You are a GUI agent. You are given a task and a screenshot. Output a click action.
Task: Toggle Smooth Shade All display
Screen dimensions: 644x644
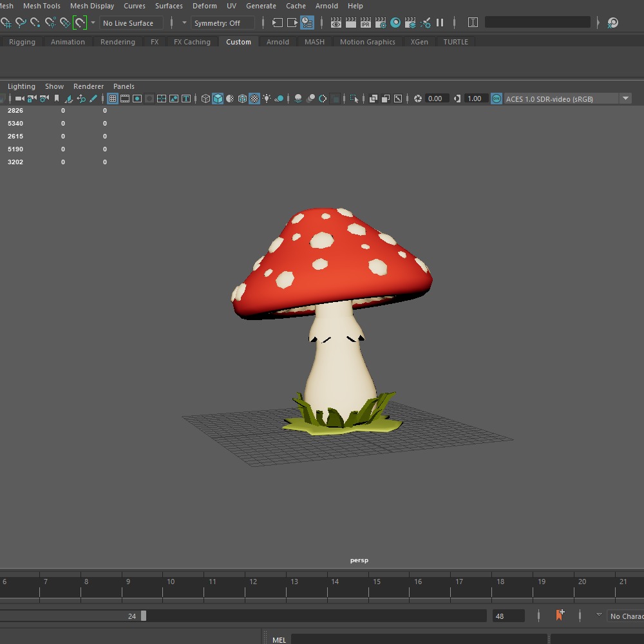click(x=218, y=99)
